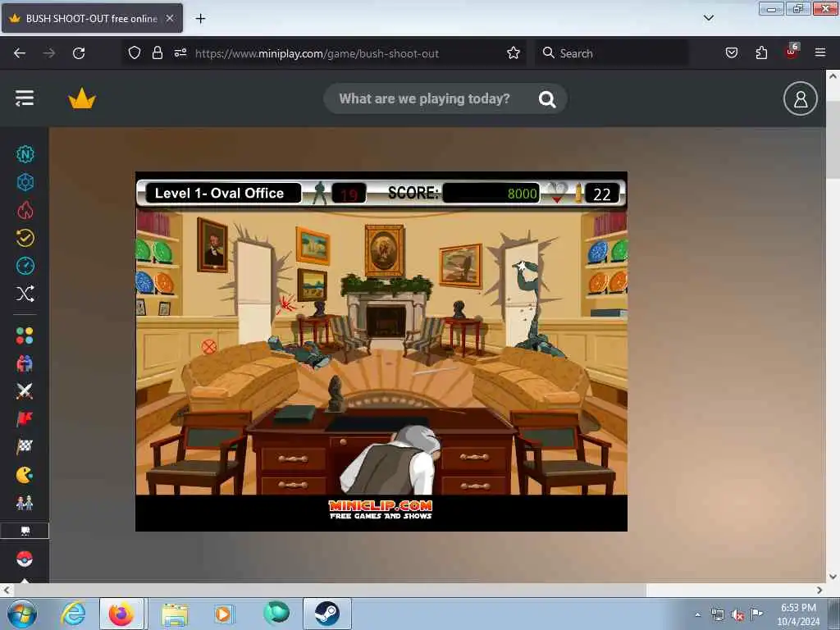Open the two characters multiplayer icon
Screen dimensions: 840x630
pos(25,503)
